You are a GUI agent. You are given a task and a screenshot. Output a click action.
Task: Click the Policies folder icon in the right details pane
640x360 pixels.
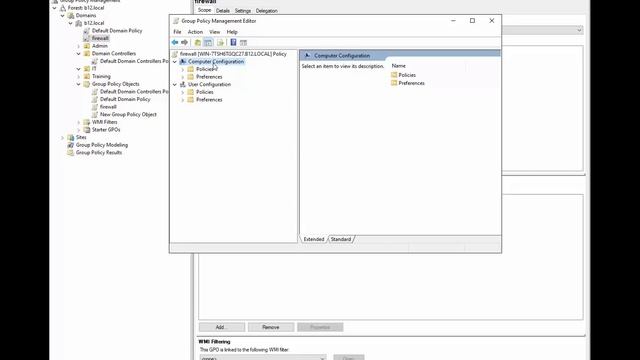(x=394, y=75)
